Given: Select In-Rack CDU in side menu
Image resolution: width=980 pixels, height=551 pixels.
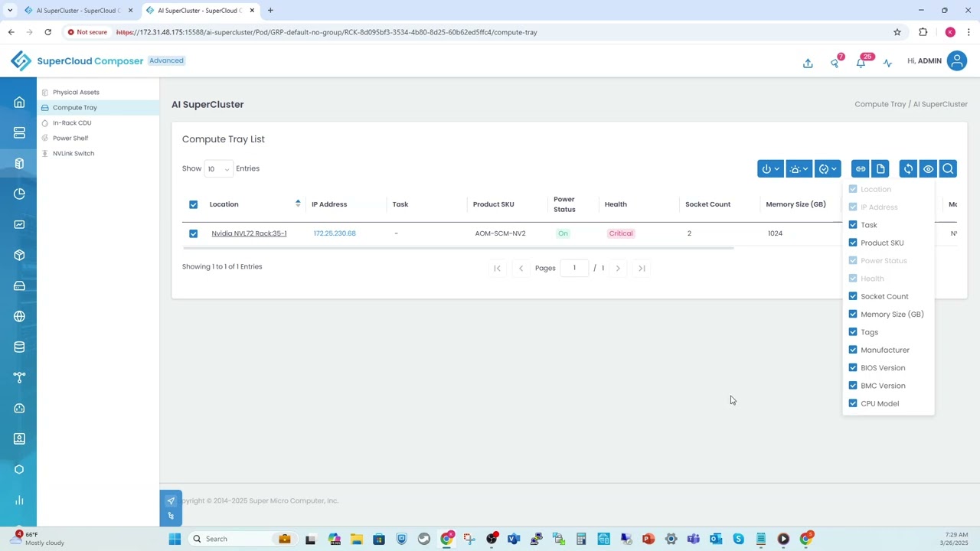Looking at the screenshot, I should tap(72, 123).
